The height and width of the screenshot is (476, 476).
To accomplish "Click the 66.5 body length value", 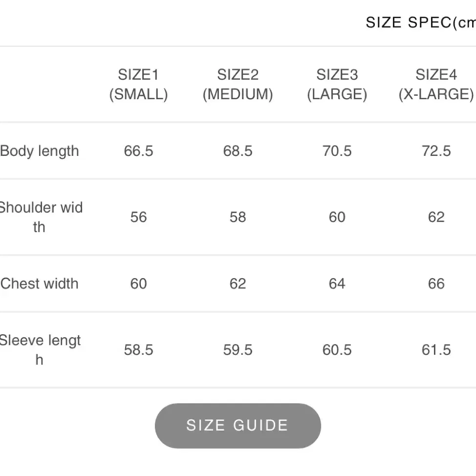I will (138, 151).
